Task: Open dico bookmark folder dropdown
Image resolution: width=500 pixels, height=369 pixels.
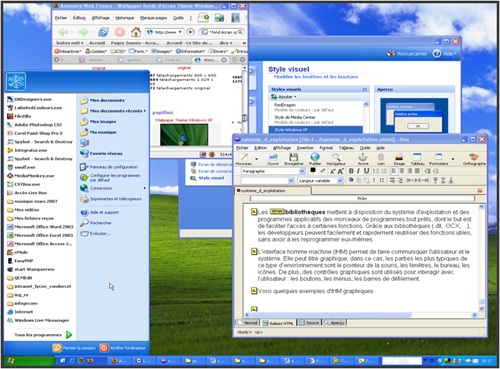Action: [225, 43]
